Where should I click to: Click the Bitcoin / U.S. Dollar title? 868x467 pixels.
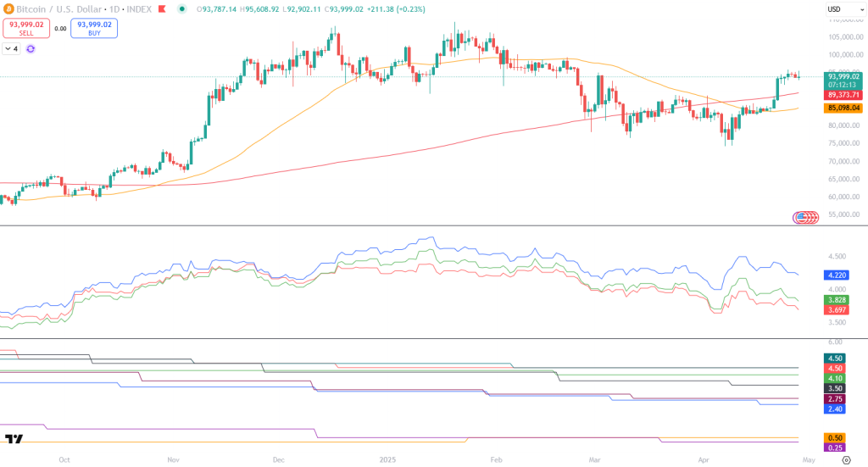pyautogui.click(x=59, y=9)
